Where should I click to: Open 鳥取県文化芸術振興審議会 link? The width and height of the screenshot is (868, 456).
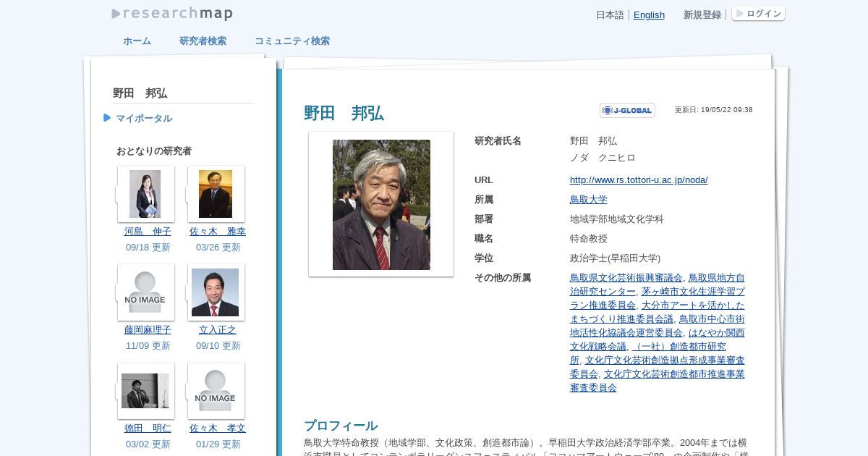[626, 278]
